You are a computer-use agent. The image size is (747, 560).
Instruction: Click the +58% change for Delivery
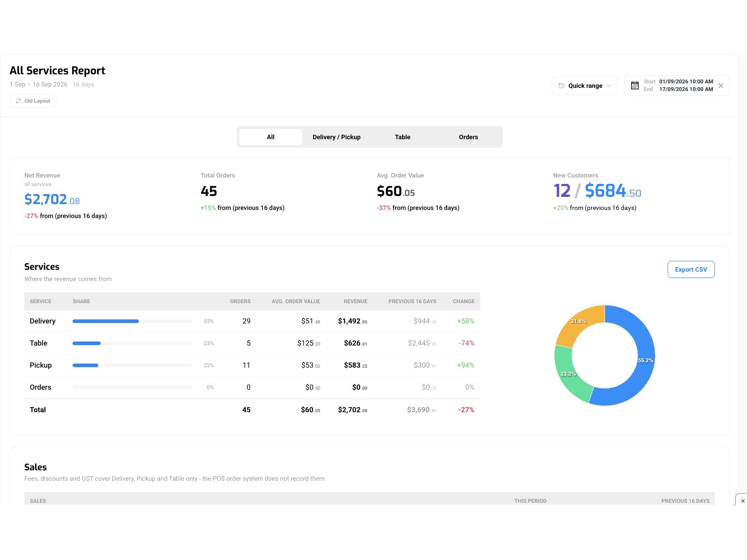[466, 321]
